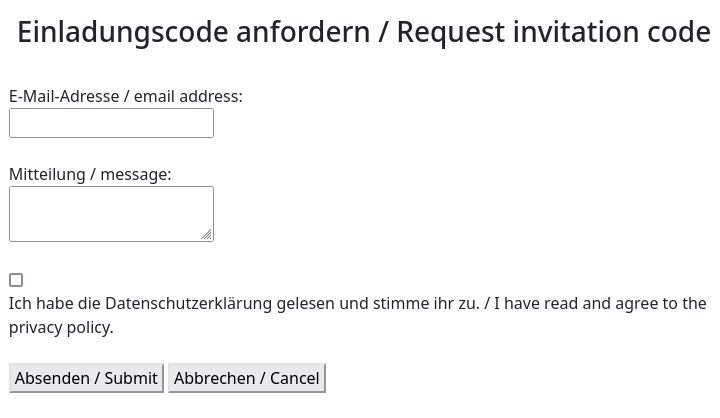Grab the message box resize handle
720x418 pixels.
(x=206, y=234)
